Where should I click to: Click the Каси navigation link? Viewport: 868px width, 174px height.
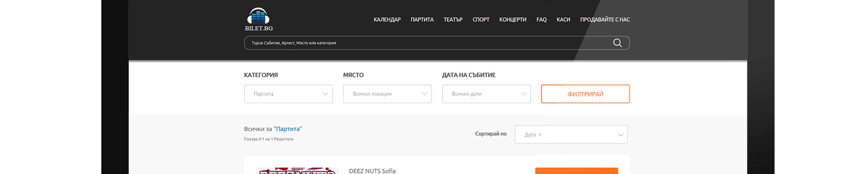coord(563,20)
